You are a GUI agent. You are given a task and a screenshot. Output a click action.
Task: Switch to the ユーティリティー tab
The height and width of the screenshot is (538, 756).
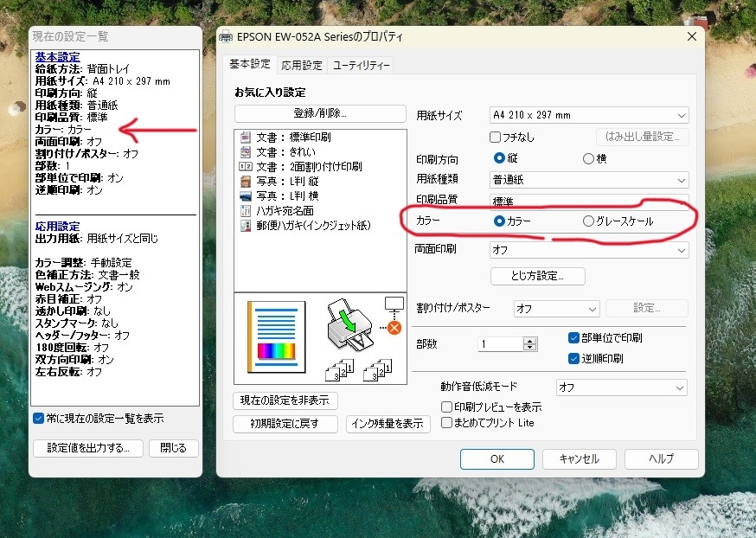(361, 66)
